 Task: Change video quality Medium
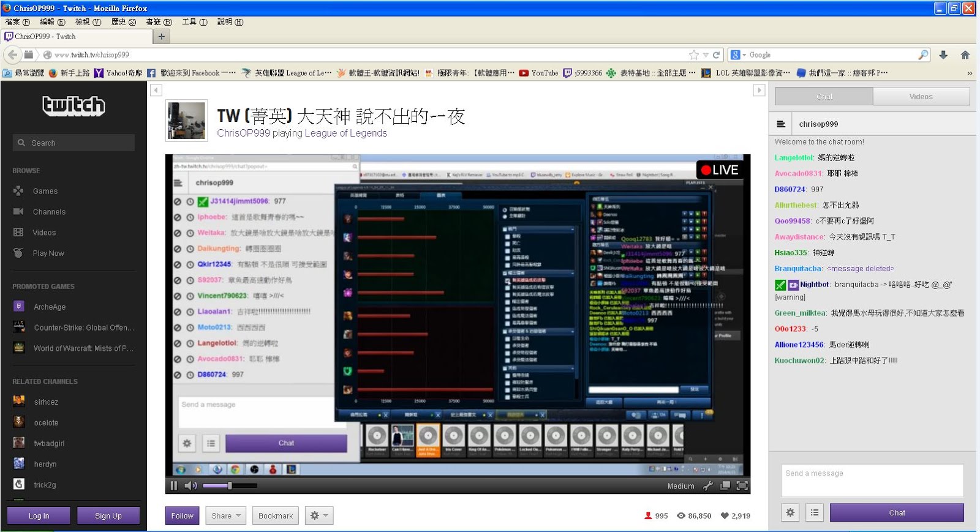[680, 486]
